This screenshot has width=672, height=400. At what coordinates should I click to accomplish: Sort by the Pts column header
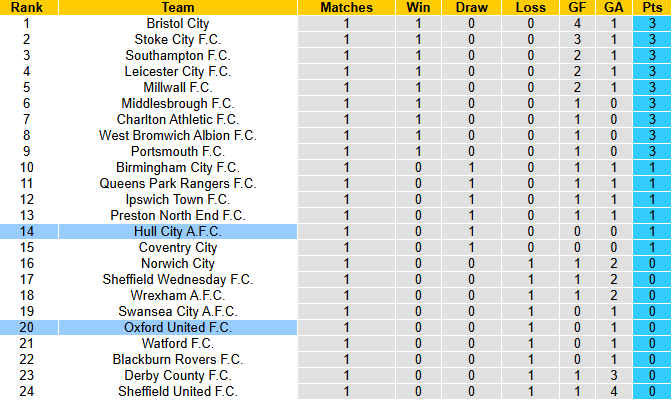point(651,7)
